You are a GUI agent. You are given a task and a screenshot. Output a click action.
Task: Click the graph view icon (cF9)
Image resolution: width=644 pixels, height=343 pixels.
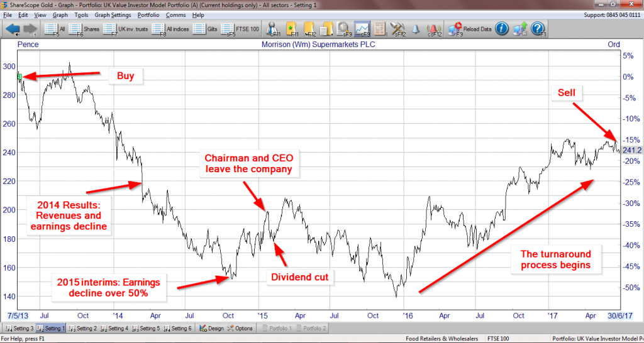(x=362, y=29)
